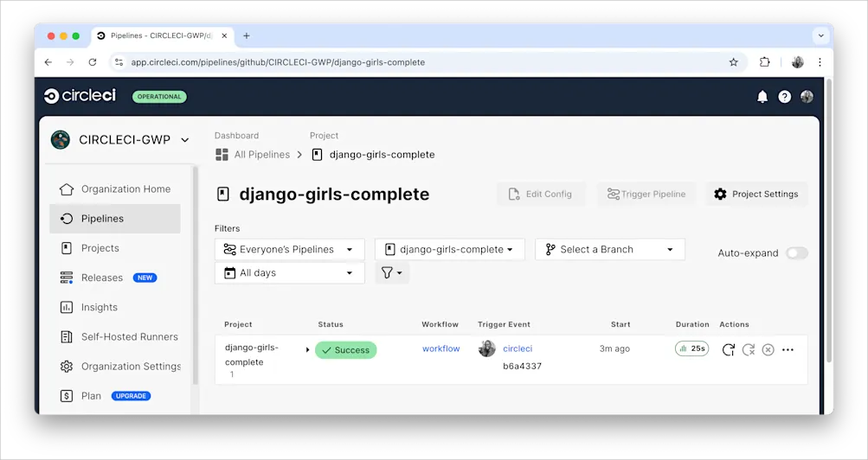Open the Chrome profile avatar
The height and width of the screenshot is (460, 868).
[x=798, y=62]
